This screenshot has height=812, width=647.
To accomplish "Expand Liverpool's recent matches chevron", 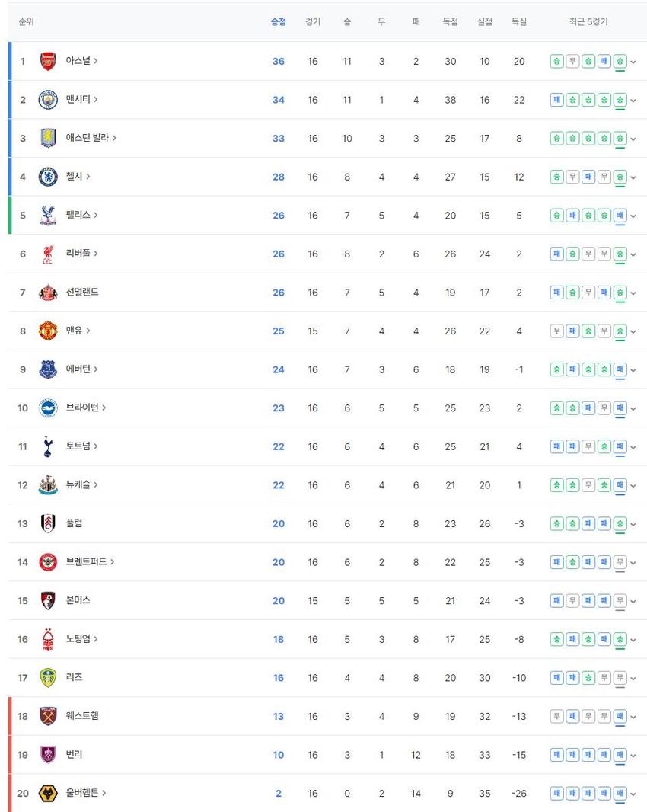I will click(633, 254).
